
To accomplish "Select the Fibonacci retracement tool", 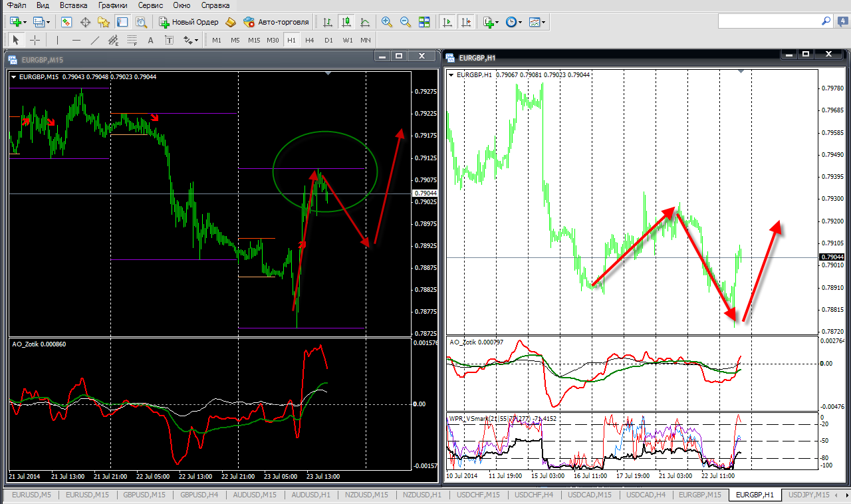I will pos(132,40).
